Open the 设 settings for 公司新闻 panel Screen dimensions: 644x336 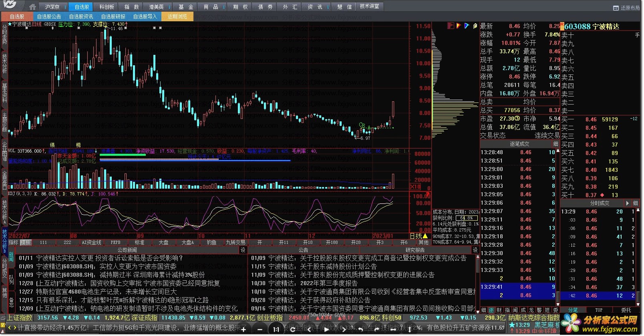coord(243,250)
